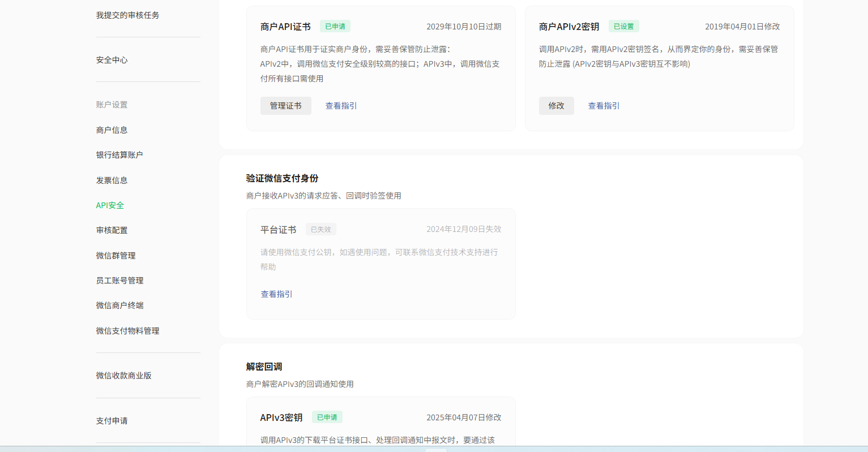Image resolution: width=868 pixels, height=452 pixels.
Task: Click the 已申请 badge beside APIv3密钥
Action: 327,417
